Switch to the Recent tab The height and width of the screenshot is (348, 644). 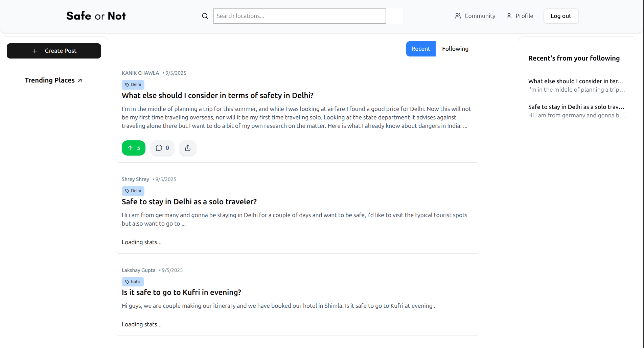(x=421, y=49)
